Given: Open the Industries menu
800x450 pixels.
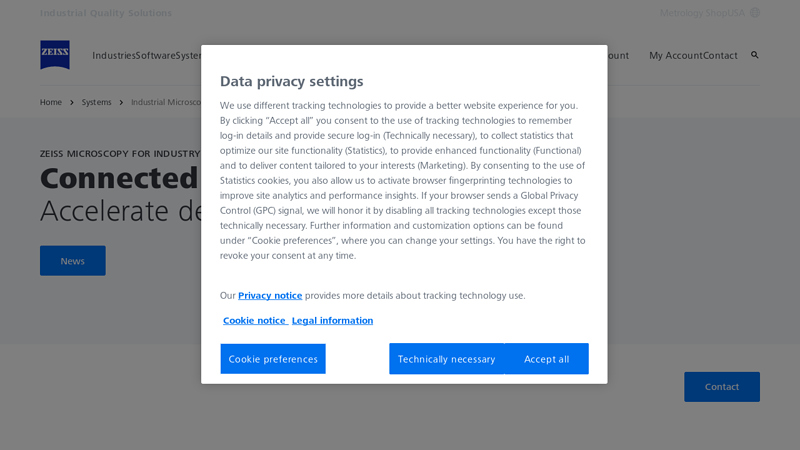Looking at the screenshot, I should point(113,56).
